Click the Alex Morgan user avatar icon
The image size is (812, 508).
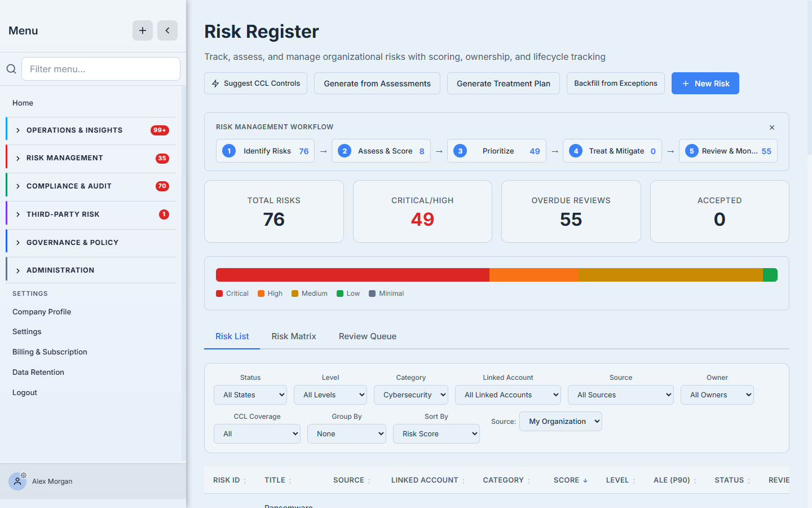coord(17,481)
